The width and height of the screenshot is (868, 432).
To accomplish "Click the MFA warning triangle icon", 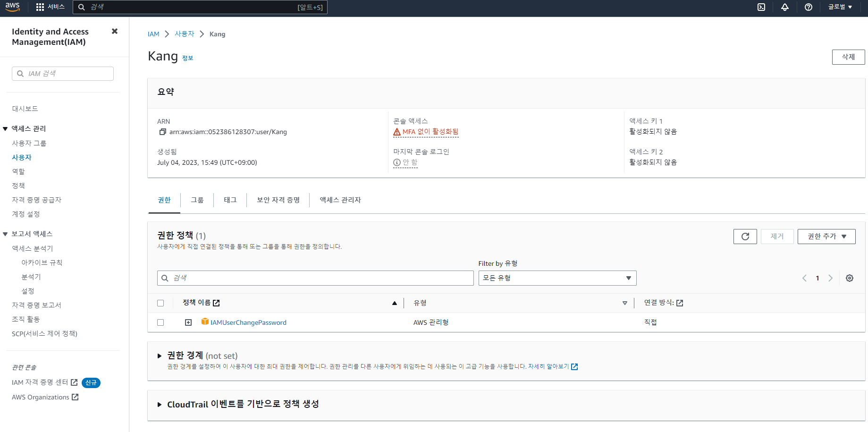I will point(397,132).
